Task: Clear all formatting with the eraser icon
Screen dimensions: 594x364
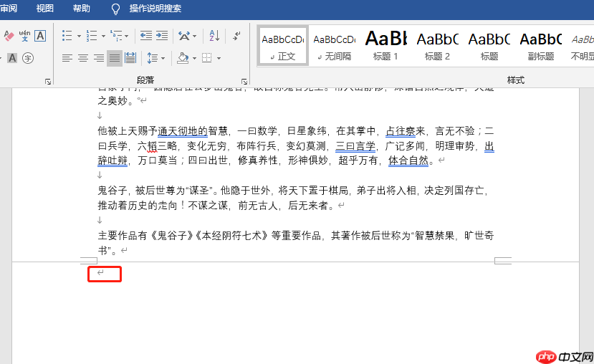Action: tap(9, 37)
